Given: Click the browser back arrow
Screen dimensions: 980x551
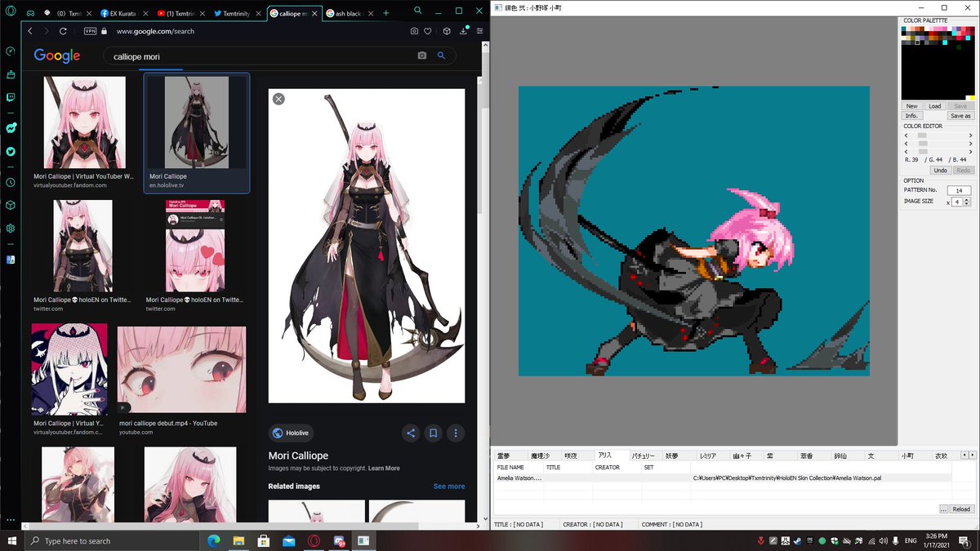Looking at the screenshot, I should [30, 31].
